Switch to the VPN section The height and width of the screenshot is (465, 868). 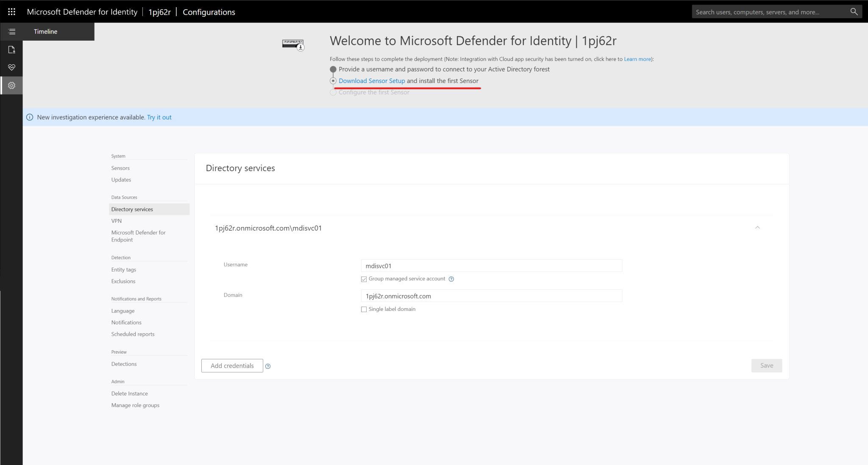[116, 221]
